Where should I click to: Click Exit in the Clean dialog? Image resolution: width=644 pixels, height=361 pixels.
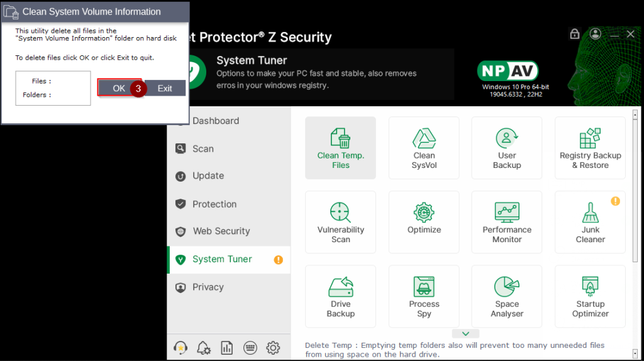[x=165, y=88]
